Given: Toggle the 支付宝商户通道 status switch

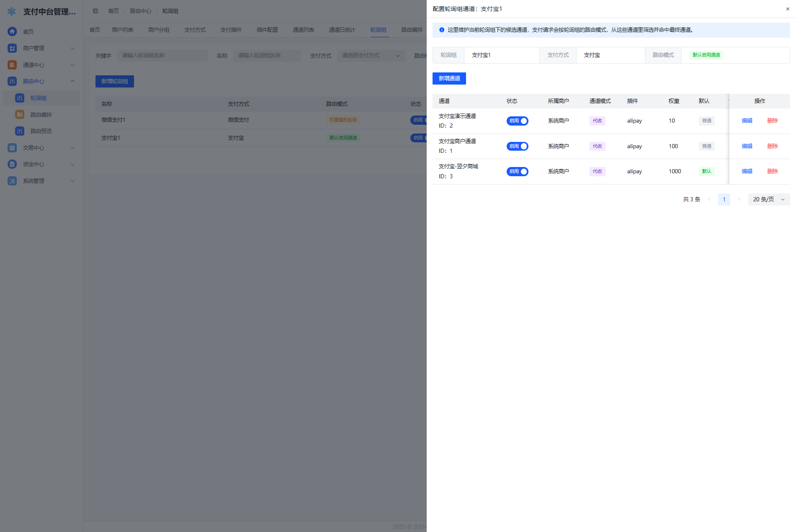Looking at the screenshot, I should point(517,146).
